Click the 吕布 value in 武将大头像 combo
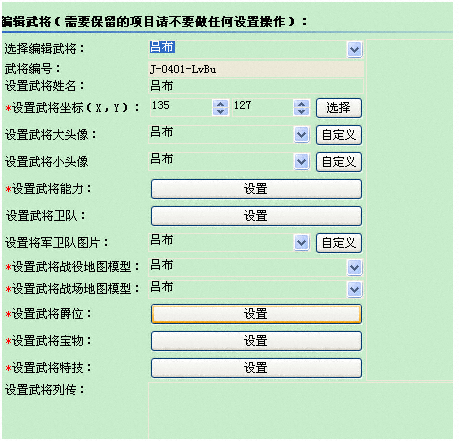Screen dimensions: 459x441 pyautogui.click(x=162, y=132)
